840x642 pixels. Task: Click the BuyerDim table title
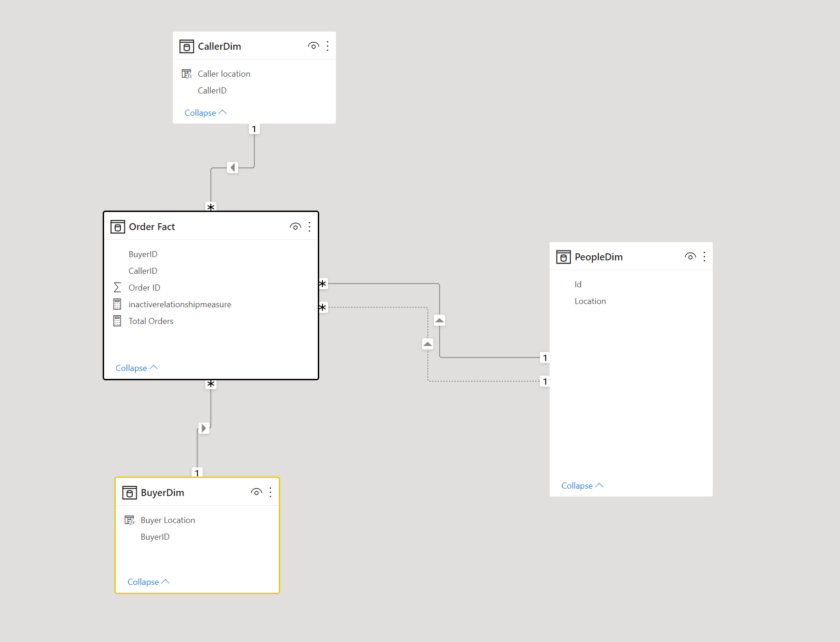tap(162, 493)
